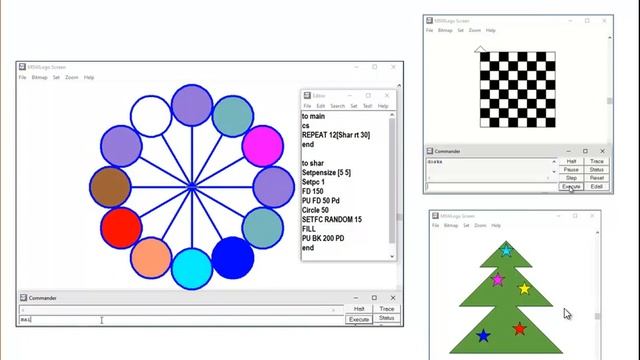Click the 'Setpensize [5 5]' line in the Editor
Screen dimensions: 640x360
[327, 173]
